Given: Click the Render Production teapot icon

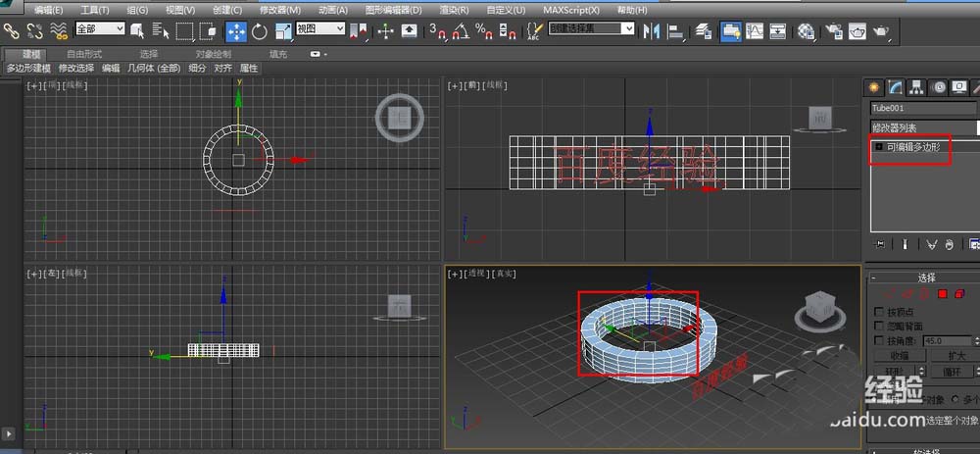Looking at the screenshot, I should coord(881,30).
